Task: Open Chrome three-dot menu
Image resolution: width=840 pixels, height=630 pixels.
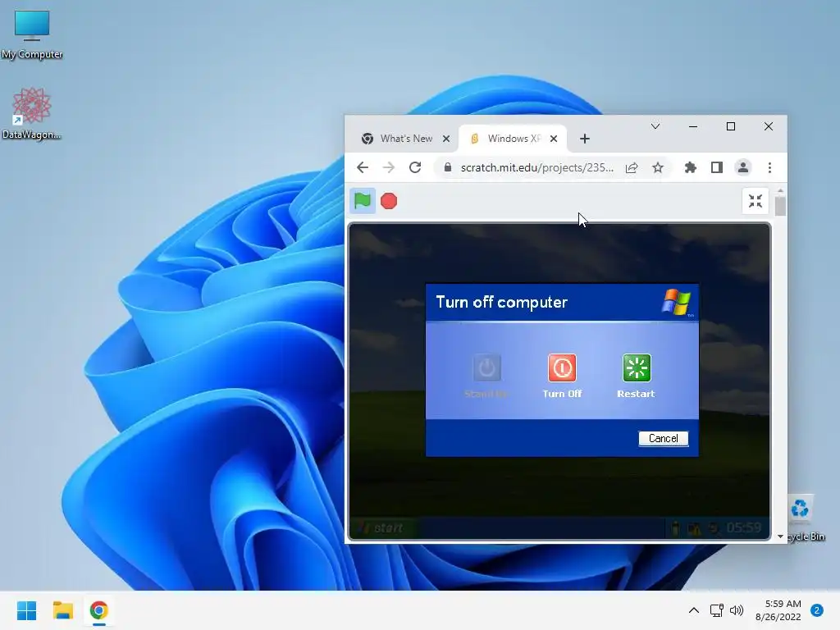Action: [x=769, y=167]
